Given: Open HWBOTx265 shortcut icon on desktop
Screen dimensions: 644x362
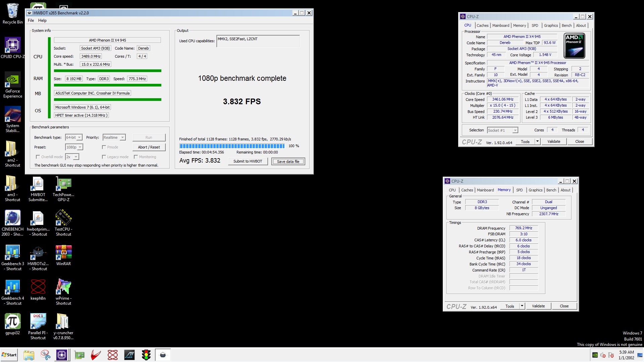Looking at the screenshot, I should point(38,257).
